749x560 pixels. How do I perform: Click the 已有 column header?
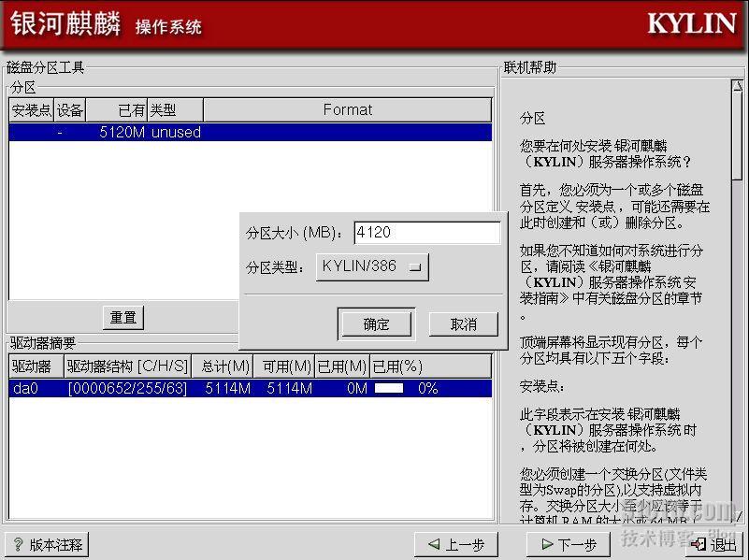point(117,110)
